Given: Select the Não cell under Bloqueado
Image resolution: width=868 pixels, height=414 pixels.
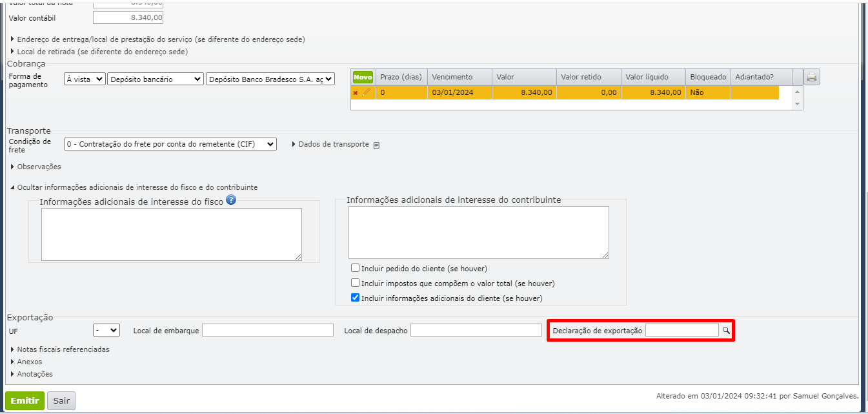Looking at the screenshot, I should tap(708, 92).
